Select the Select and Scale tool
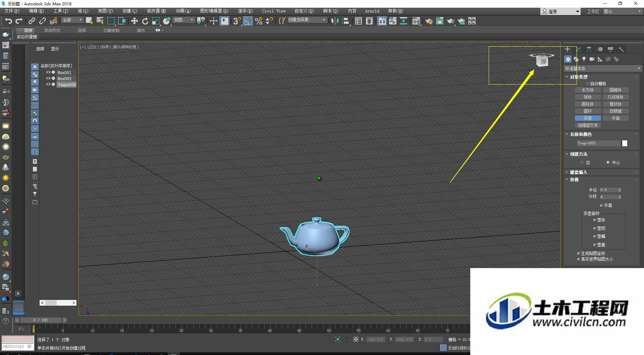This screenshot has height=355, width=644. 156,21
